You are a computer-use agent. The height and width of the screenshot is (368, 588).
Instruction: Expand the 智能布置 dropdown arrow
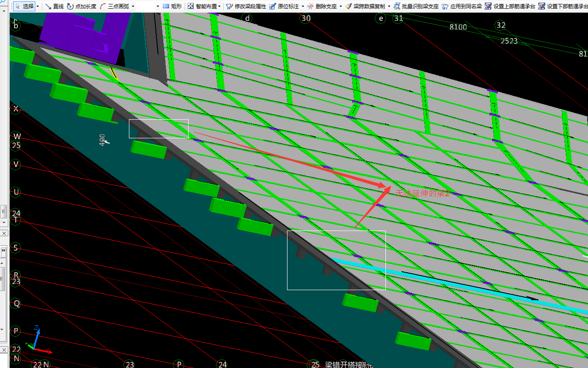point(219,7)
